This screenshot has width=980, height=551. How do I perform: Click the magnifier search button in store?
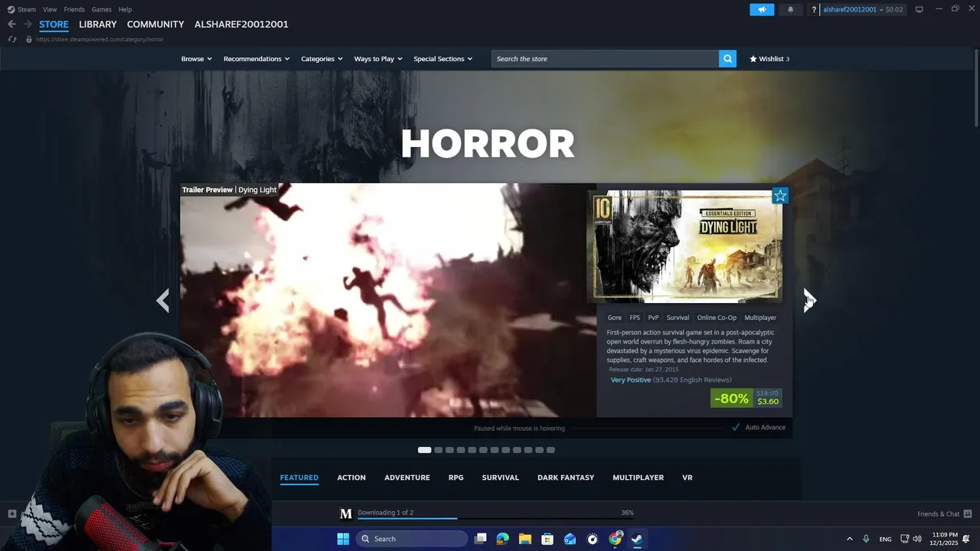[727, 59]
